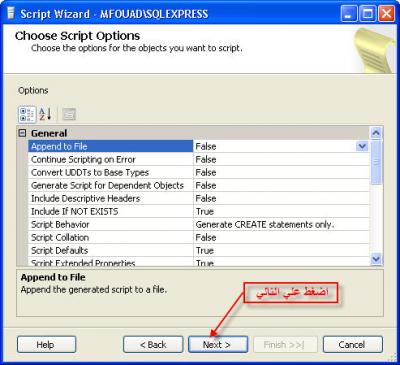400x365 pixels.
Task: Open the Append to File value dropdown
Action: (x=362, y=146)
